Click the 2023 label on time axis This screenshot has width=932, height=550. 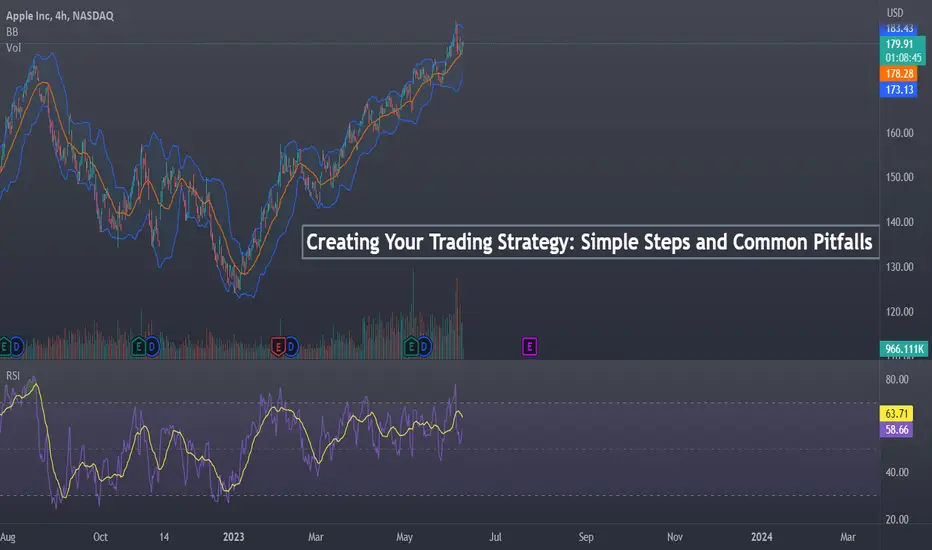234,537
